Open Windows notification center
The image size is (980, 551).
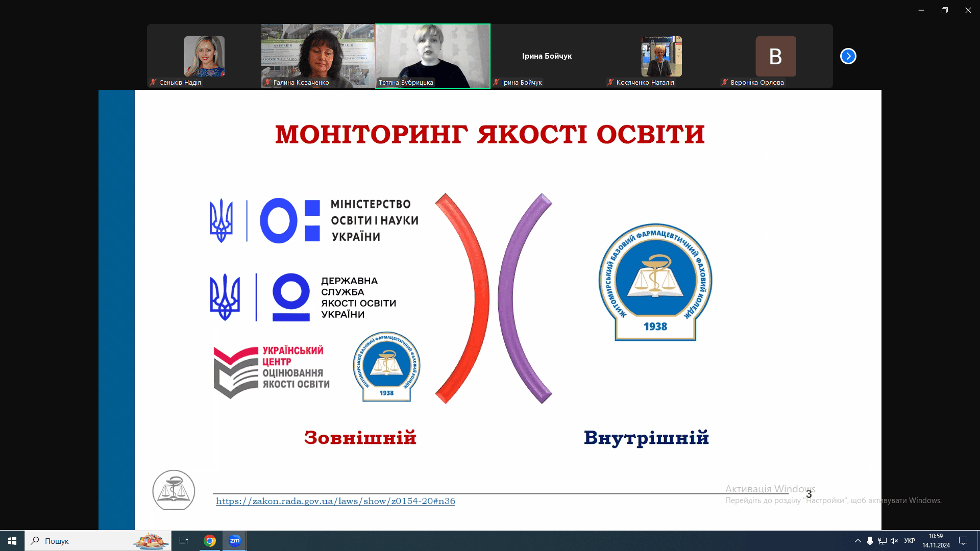(963, 541)
